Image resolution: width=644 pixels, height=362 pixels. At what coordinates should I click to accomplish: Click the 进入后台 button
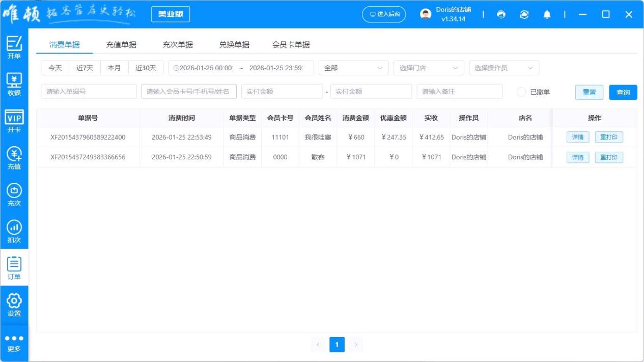click(x=384, y=14)
